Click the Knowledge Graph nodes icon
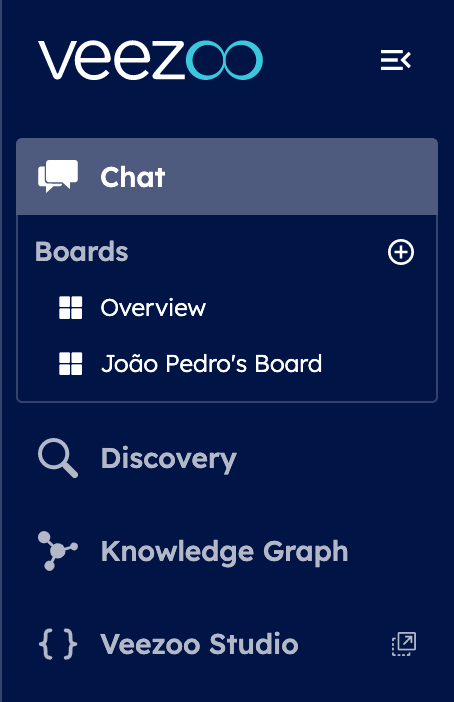Viewport: 454px width, 702px height. tap(57, 551)
